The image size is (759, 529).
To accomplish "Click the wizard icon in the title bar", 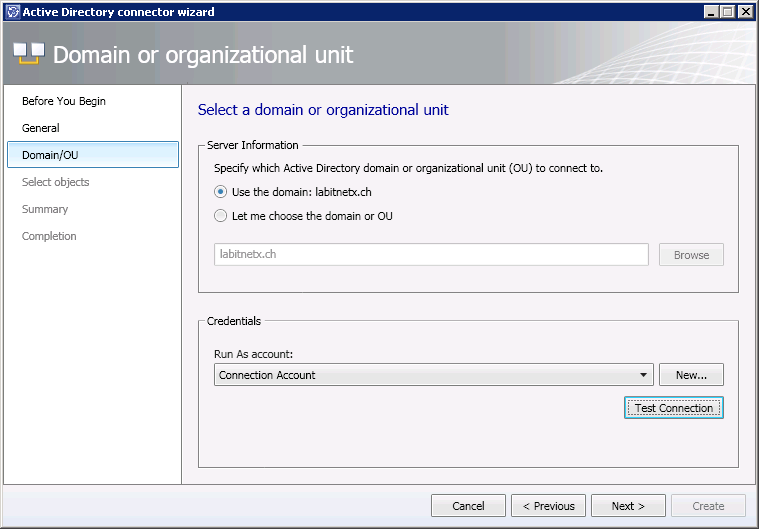I will 12,12.
